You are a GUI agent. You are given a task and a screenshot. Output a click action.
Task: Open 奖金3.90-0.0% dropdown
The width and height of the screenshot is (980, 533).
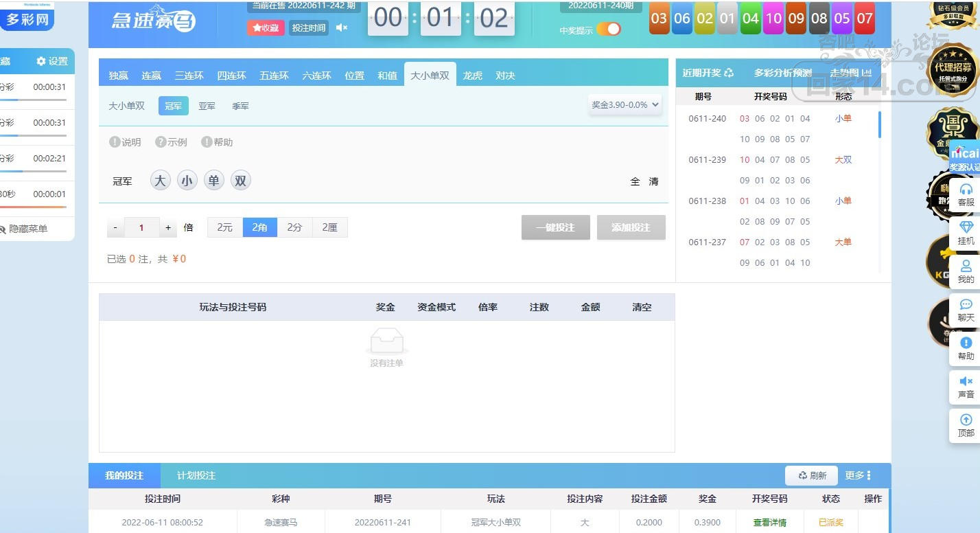point(625,105)
